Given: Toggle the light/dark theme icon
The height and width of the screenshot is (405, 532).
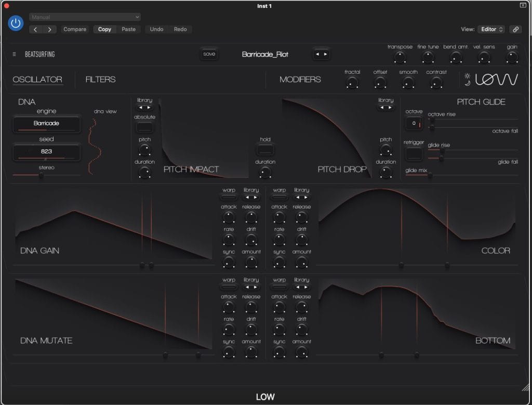Looking at the screenshot, I should click(468, 80).
